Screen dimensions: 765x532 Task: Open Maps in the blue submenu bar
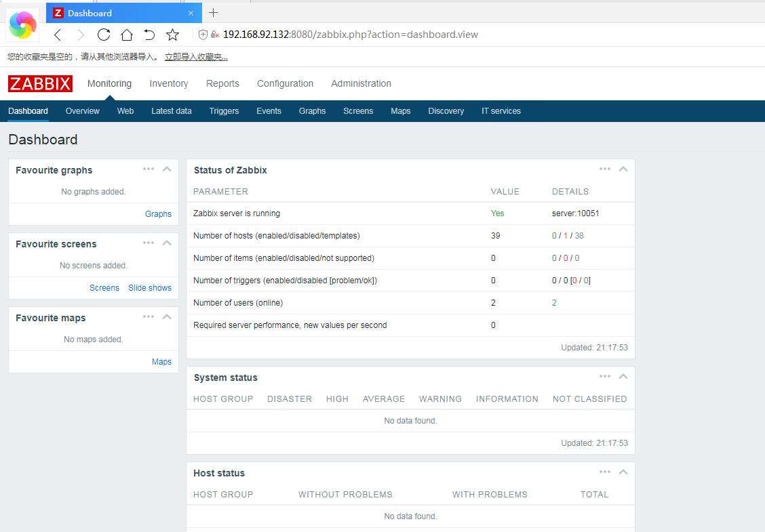coord(401,111)
